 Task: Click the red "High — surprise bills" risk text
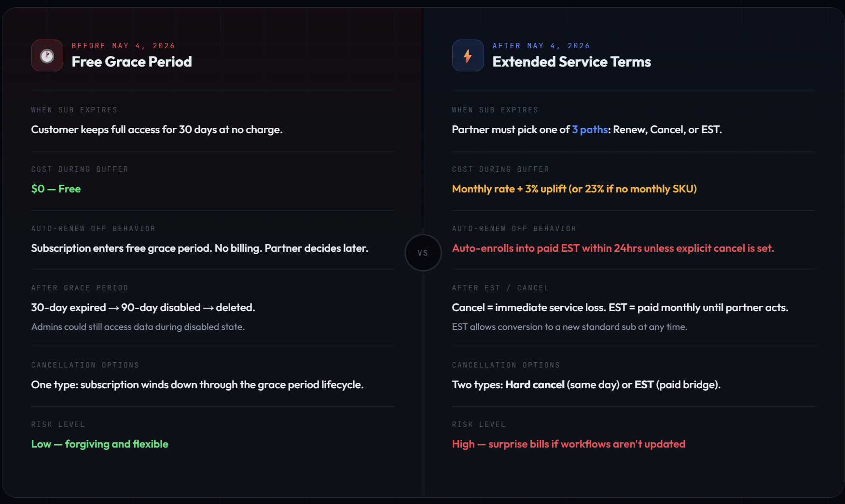[568, 444]
